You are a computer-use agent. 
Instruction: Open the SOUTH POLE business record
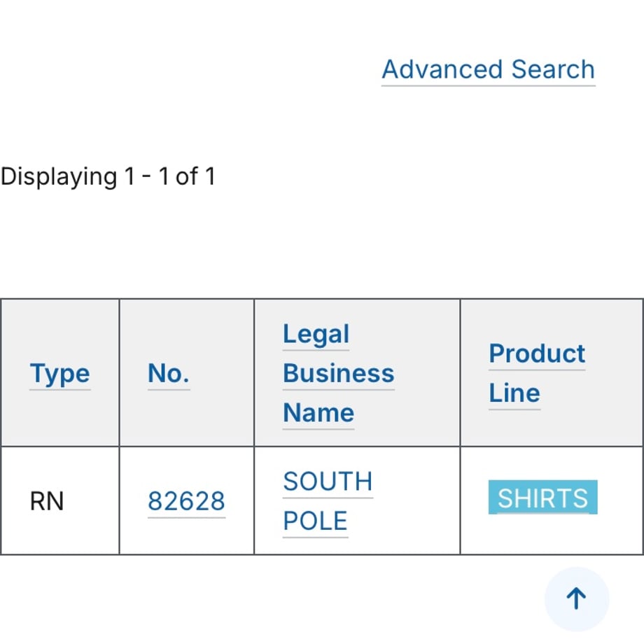pyautogui.click(x=328, y=501)
